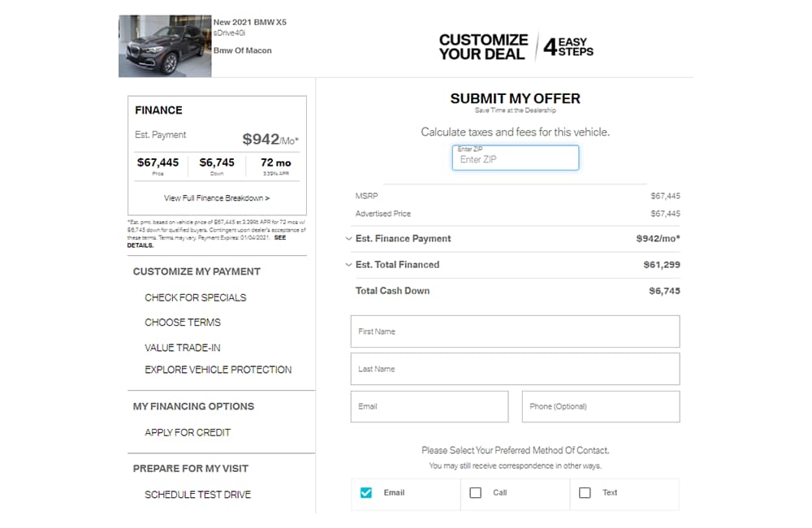Focus the Enter ZIP field

click(516, 158)
